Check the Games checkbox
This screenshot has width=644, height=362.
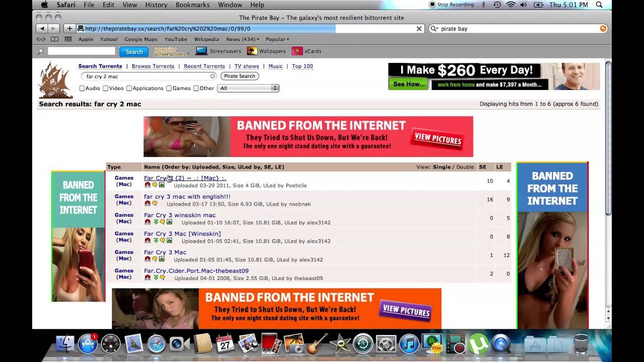169,88
